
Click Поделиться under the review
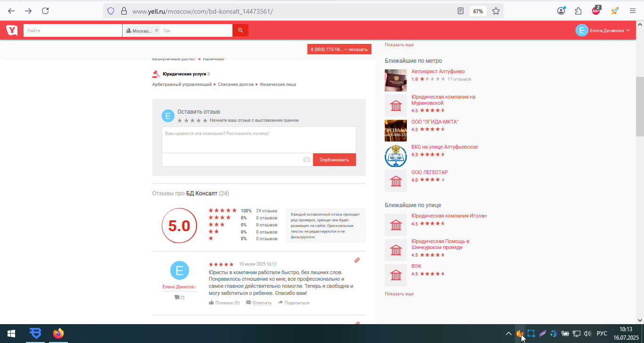(294, 303)
